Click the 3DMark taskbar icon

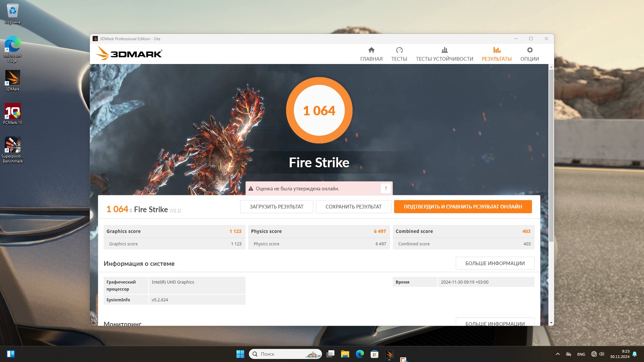389,354
